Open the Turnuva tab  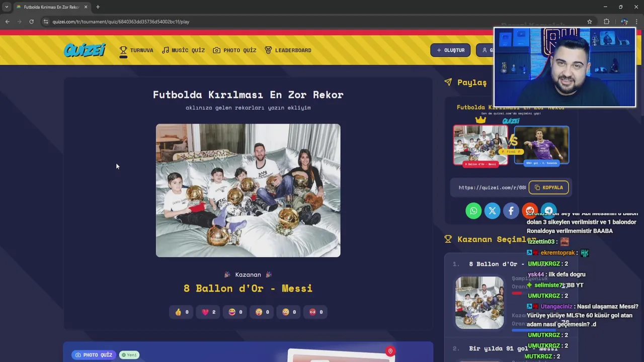(x=136, y=50)
